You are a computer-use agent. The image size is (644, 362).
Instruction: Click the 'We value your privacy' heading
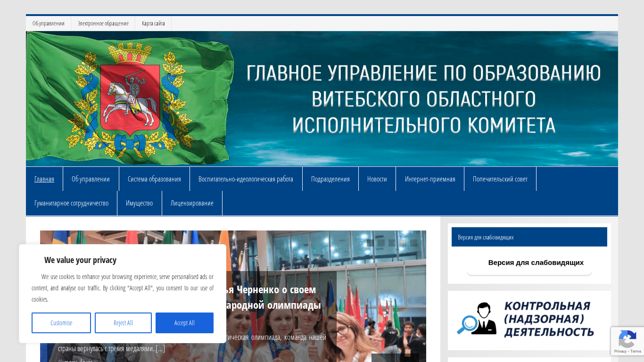pyautogui.click(x=80, y=260)
